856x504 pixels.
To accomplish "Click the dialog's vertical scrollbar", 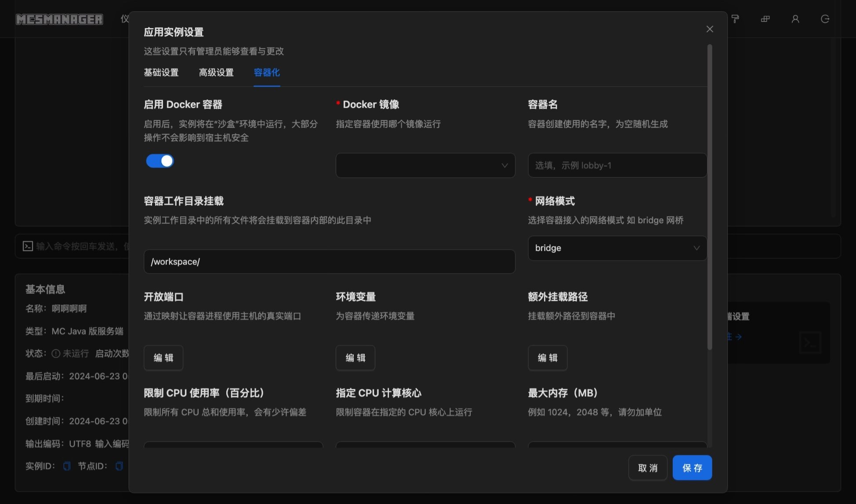I will [709, 198].
